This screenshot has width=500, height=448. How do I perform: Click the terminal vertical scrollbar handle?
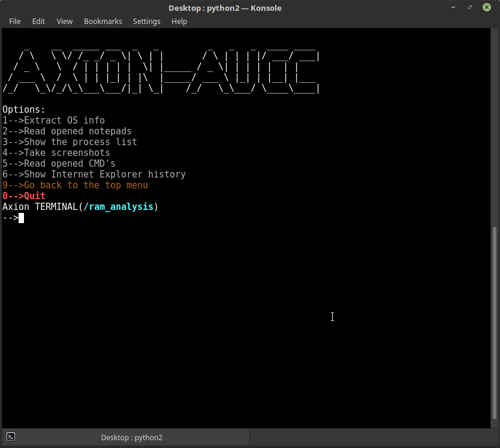(x=494, y=323)
